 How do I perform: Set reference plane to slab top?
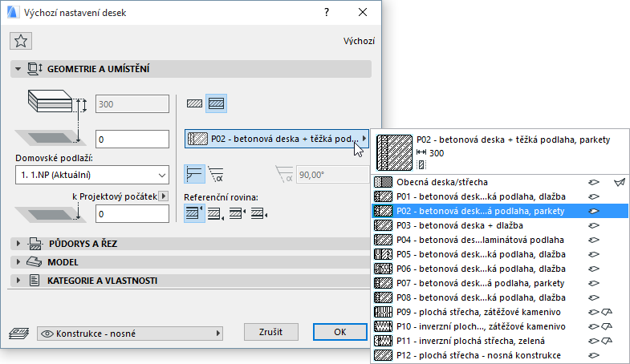point(194,213)
